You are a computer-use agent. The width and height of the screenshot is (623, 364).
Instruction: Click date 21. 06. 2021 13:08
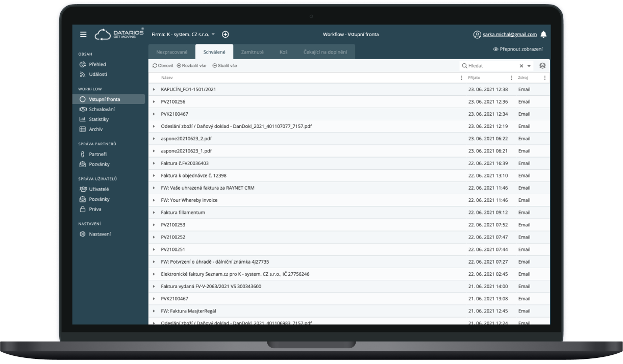tap(488, 299)
